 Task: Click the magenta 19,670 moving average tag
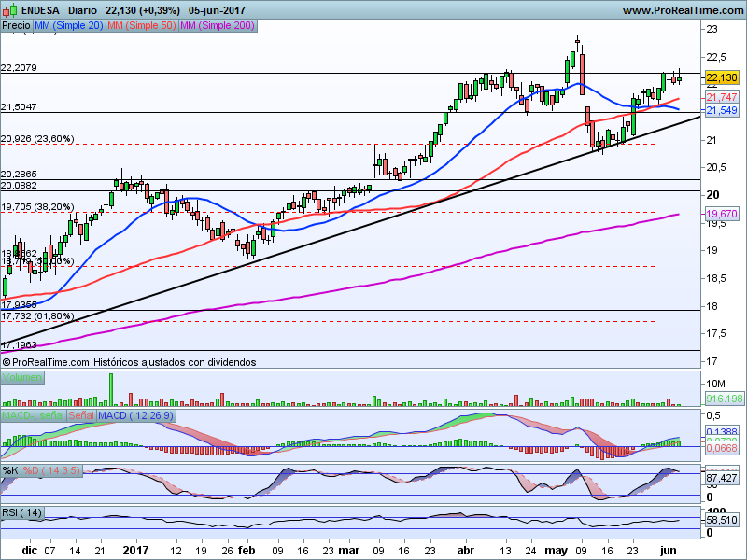click(x=723, y=214)
